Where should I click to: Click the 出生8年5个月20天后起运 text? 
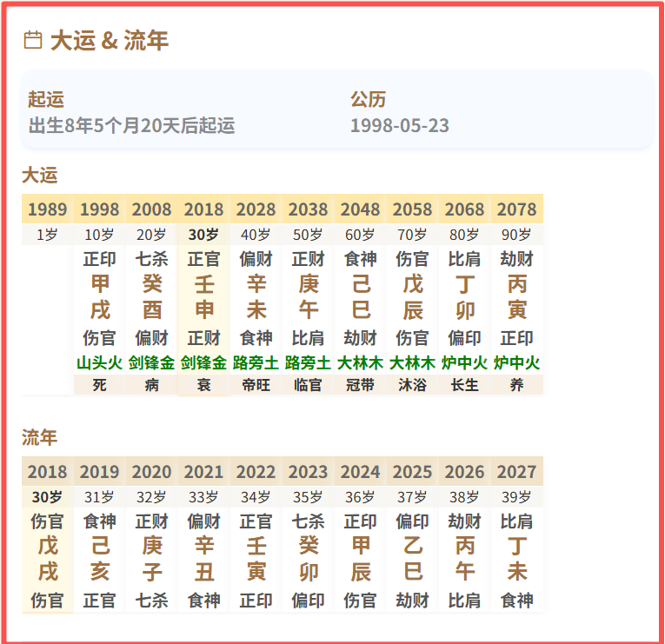click(x=131, y=125)
